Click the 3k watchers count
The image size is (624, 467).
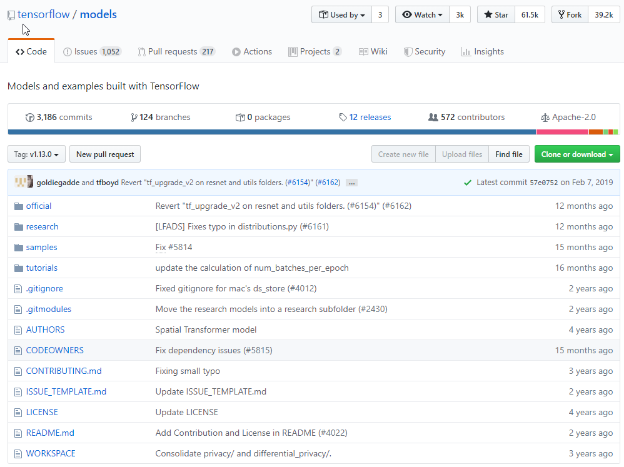(460, 15)
